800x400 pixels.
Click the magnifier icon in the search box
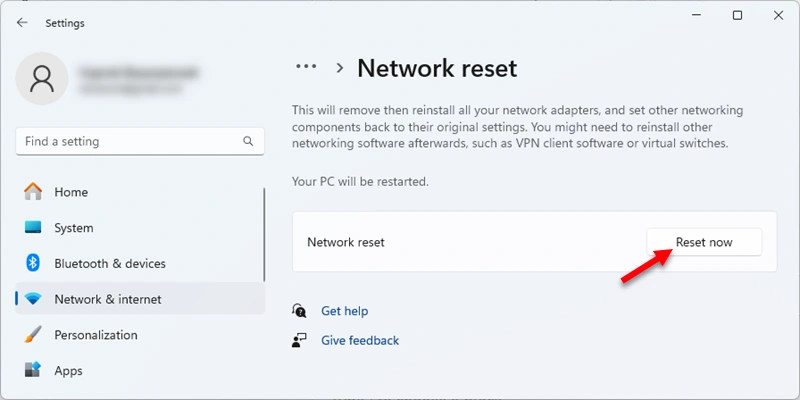(x=247, y=142)
